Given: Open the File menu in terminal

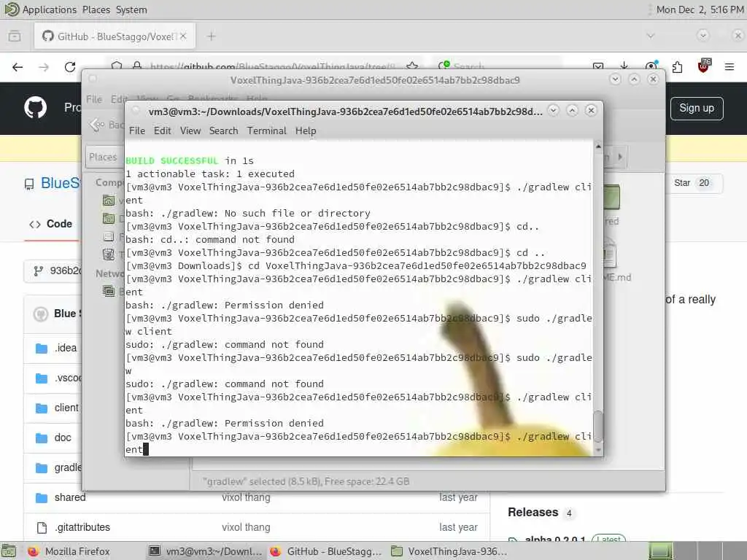Looking at the screenshot, I should (x=136, y=131).
